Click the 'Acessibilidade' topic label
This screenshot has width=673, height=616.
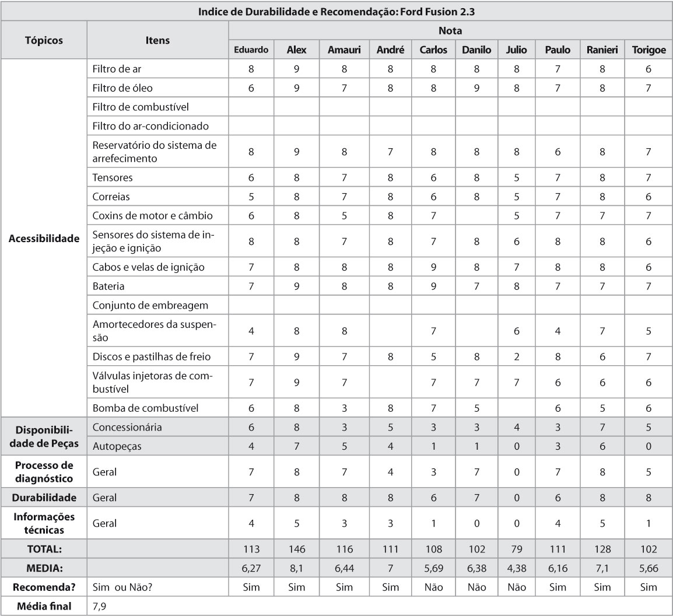click(x=44, y=239)
